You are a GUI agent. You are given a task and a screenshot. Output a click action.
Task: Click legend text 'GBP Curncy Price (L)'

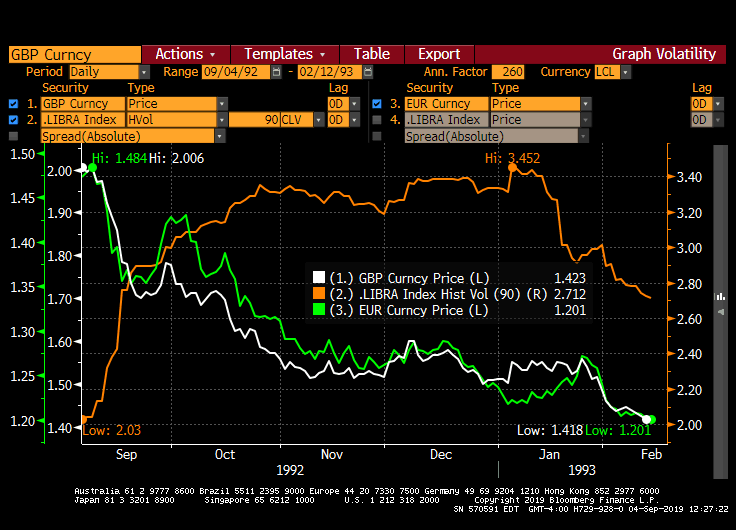pyautogui.click(x=423, y=278)
